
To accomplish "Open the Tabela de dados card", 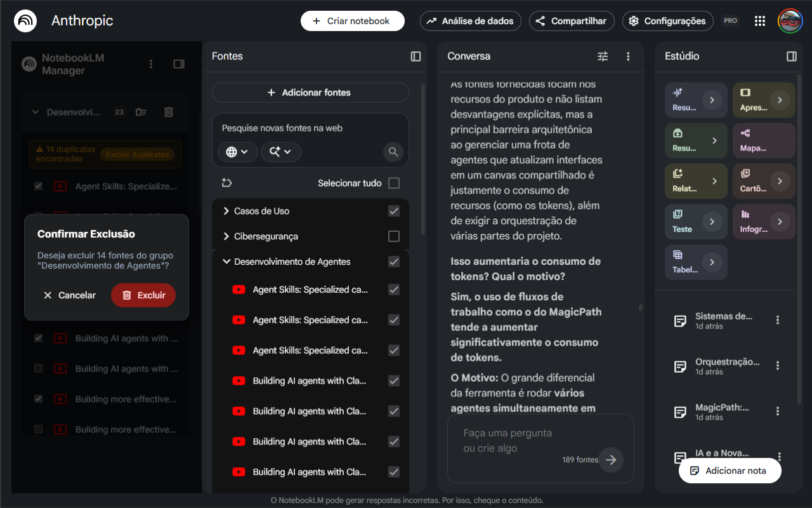I will [x=696, y=262].
